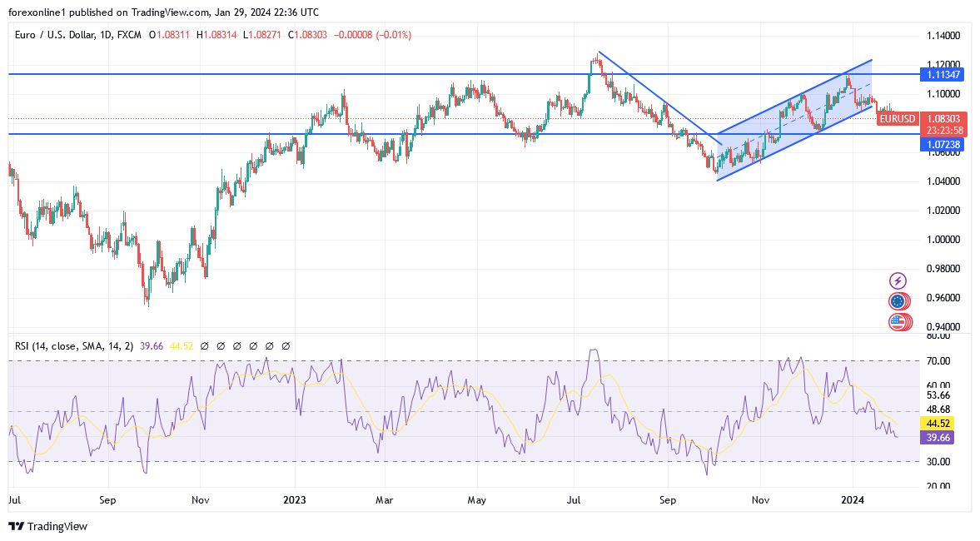Open the US flag economic events icon
This screenshot has height=541, width=980.
tap(898, 322)
